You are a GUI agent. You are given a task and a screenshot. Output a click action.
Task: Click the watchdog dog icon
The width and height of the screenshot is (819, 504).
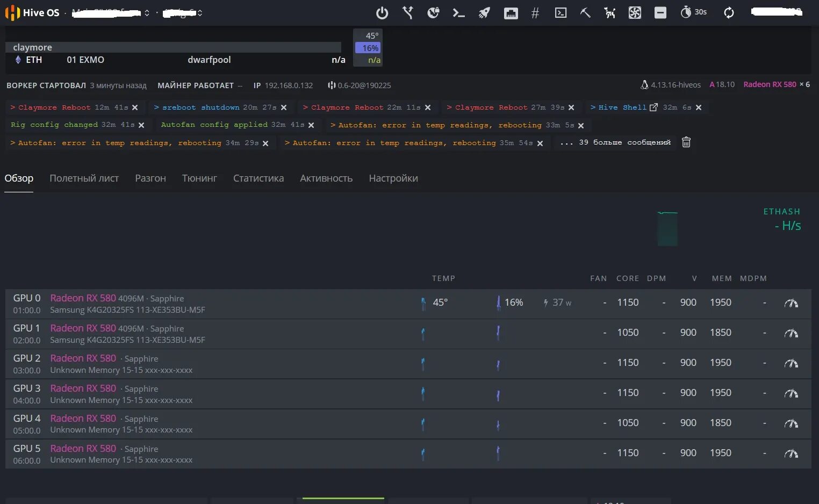610,13
